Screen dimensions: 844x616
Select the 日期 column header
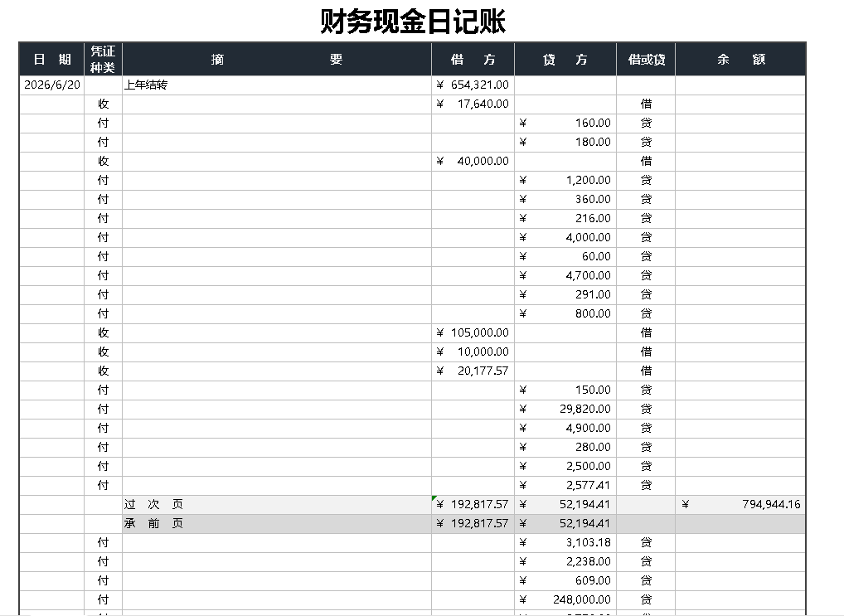click(x=51, y=59)
